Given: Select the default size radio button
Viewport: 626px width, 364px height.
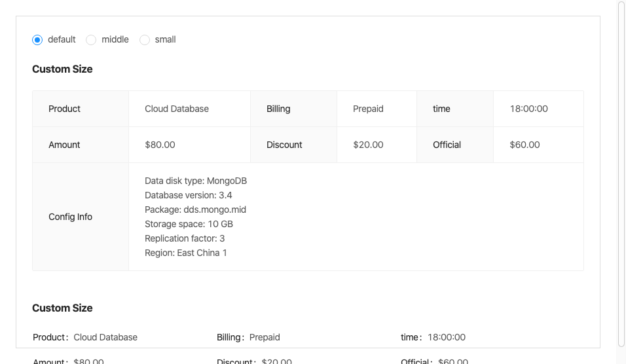Looking at the screenshot, I should click(x=38, y=40).
